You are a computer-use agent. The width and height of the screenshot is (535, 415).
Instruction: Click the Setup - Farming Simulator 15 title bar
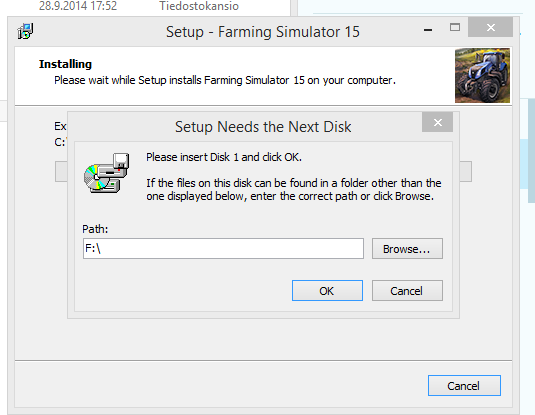coord(263,32)
